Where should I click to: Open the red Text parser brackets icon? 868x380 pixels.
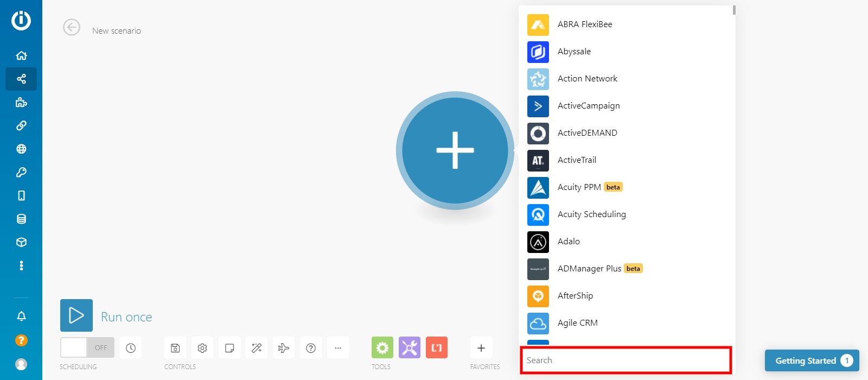[x=437, y=347]
